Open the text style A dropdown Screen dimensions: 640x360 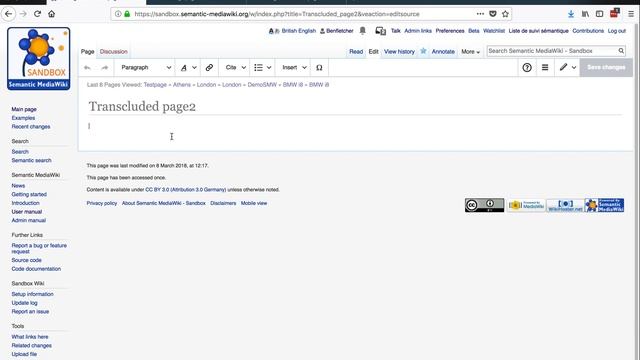pyautogui.click(x=188, y=67)
